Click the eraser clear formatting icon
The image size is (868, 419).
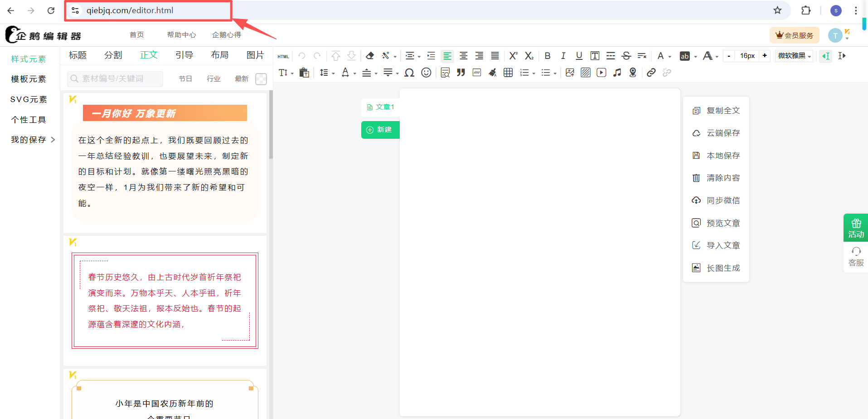[370, 56]
